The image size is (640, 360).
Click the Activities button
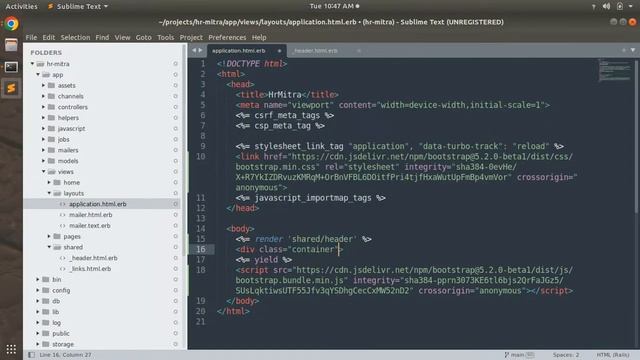[x=21, y=6]
